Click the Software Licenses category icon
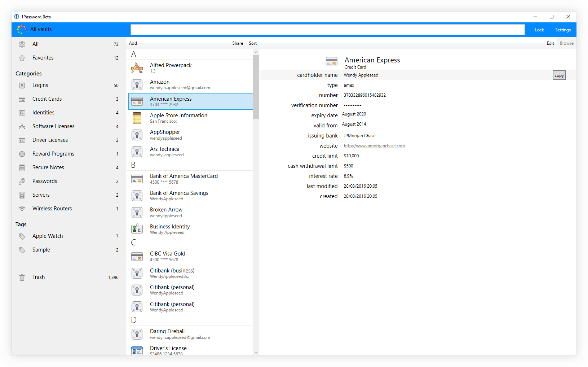588x367 pixels. 22,127
